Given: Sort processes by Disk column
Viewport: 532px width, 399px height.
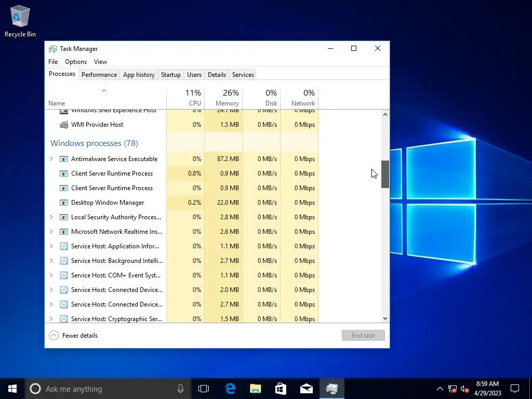Looking at the screenshot, I should 262,98.
